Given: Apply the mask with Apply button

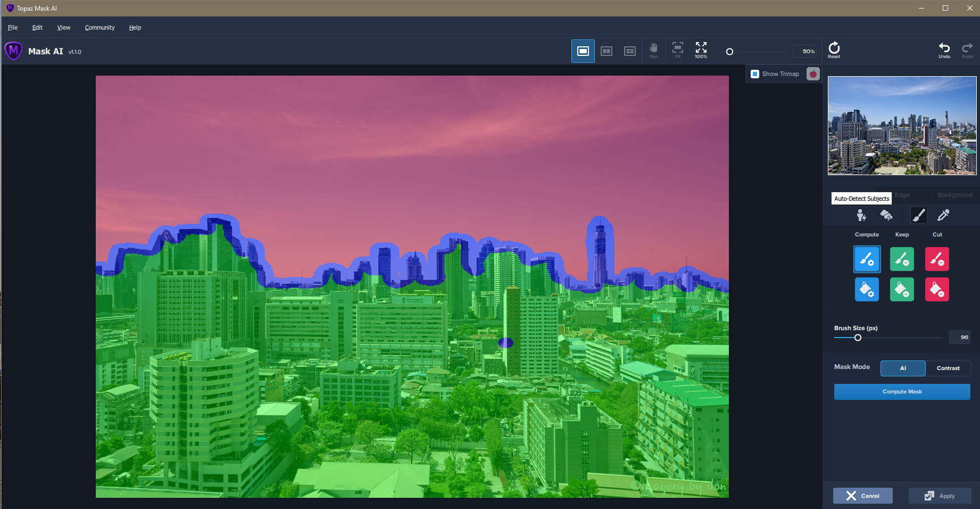Looking at the screenshot, I should pyautogui.click(x=940, y=496).
